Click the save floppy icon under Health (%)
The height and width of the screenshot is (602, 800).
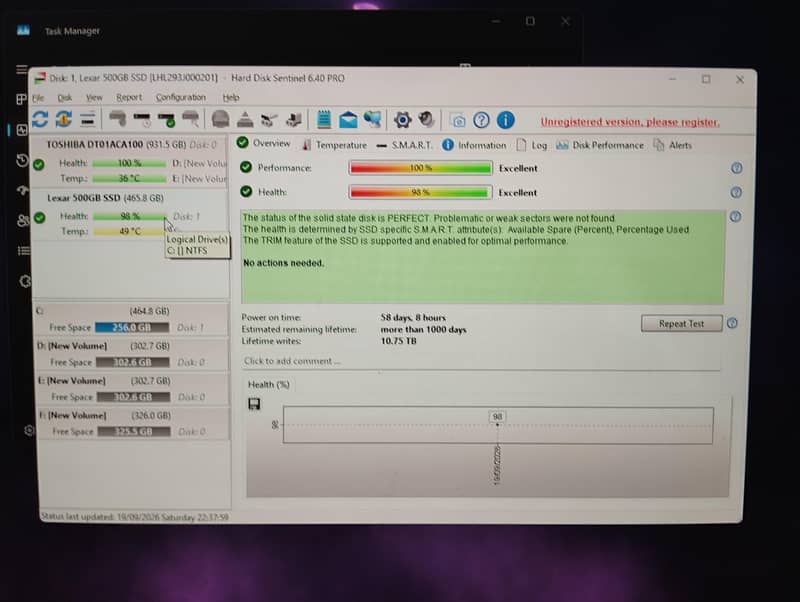(x=254, y=404)
